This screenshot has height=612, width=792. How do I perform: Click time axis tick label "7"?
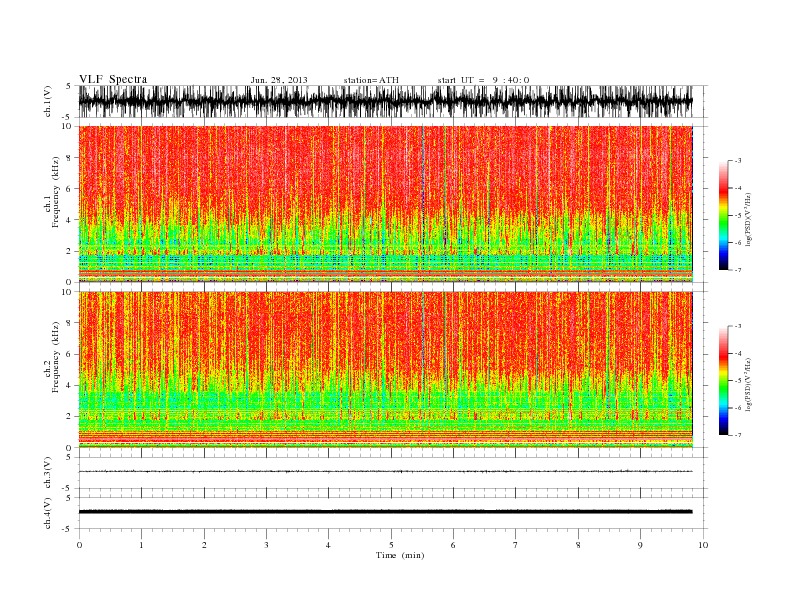(516, 545)
